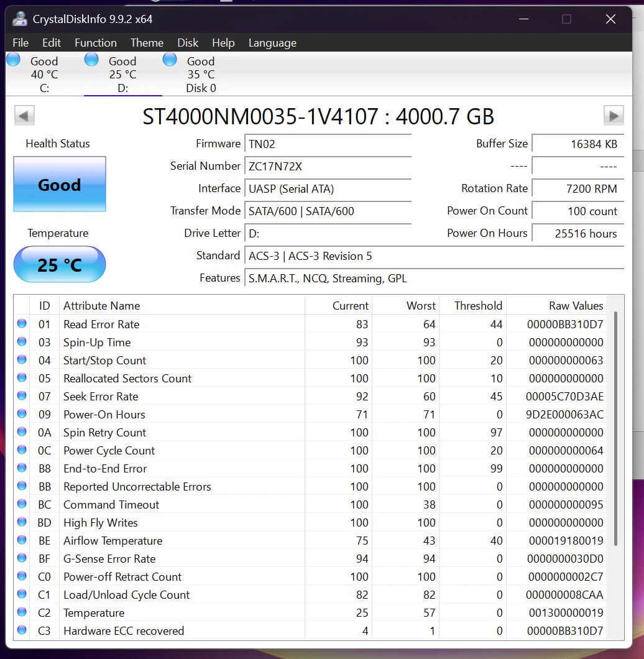This screenshot has width=644, height=659.
Task: Click the Transfer Mode field SATA/600
Action: click(x=328, y=211)
